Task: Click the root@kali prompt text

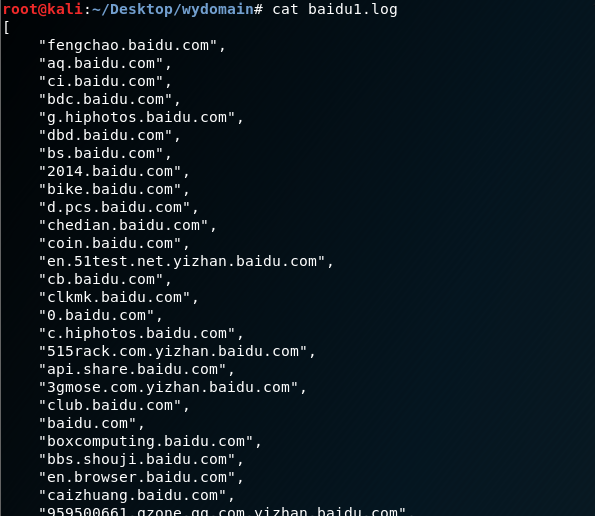Action: (43, 9)
